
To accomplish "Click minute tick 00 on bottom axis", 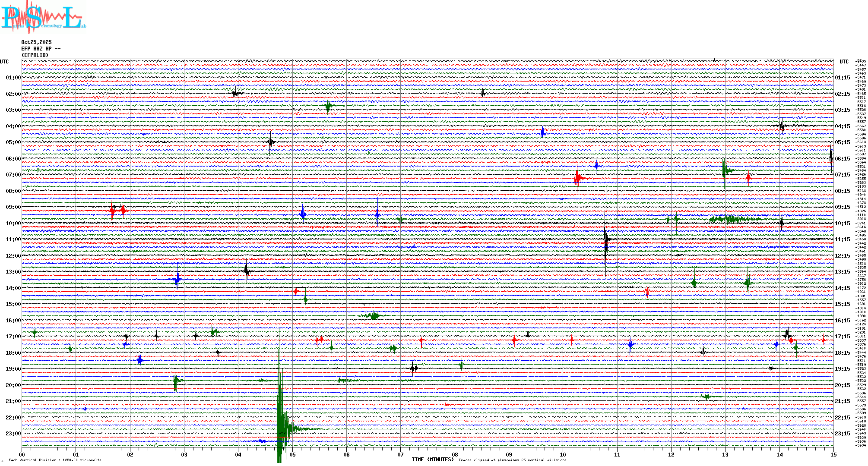I will coord(22,455).
